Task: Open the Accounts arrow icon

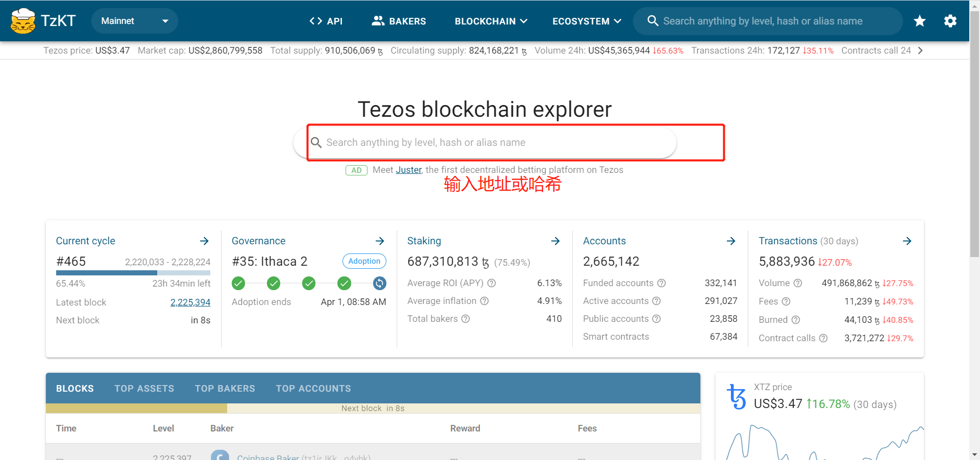Action: pyautogui.click(x=731, y=241)
